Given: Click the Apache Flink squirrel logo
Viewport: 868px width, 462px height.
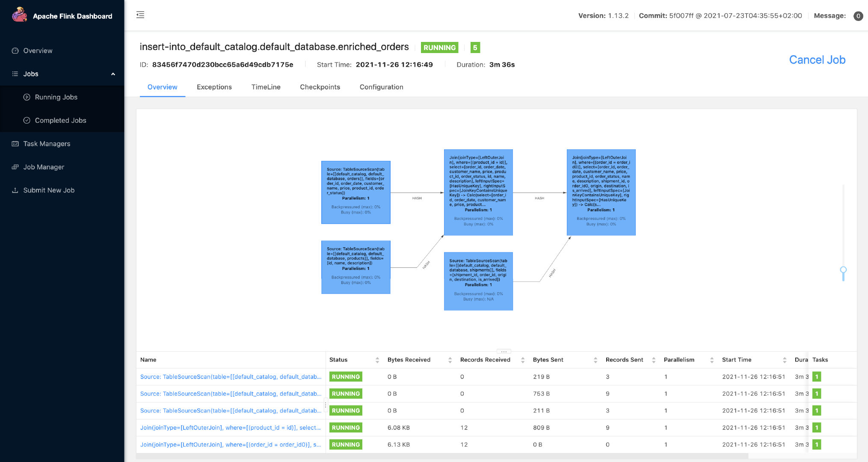Looking at the screenshot, I should [x=19, y=15].
